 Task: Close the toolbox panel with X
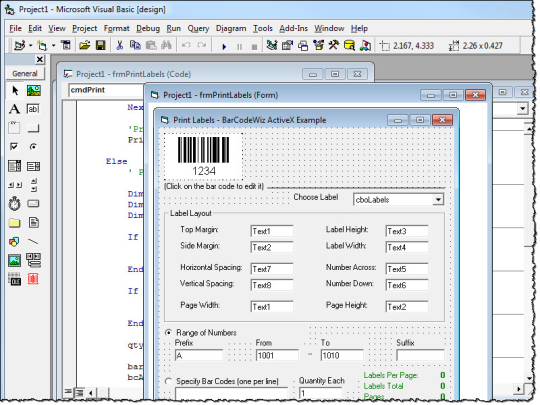point(40,60)
